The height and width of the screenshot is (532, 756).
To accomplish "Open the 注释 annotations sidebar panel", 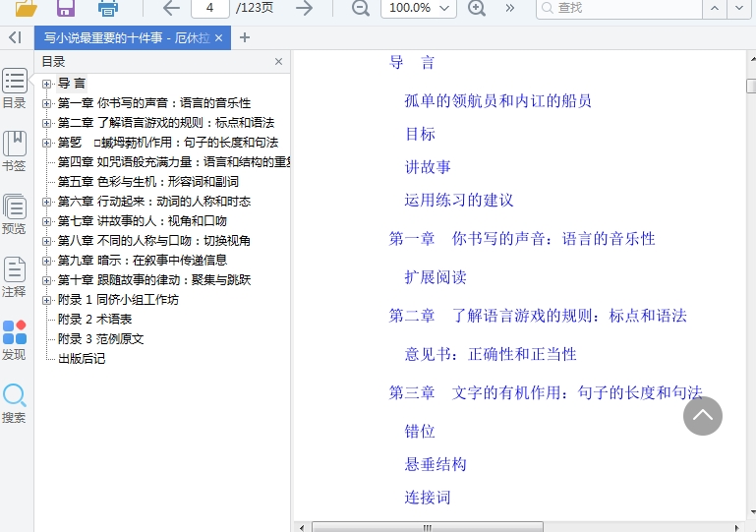I will click(15, 277).
